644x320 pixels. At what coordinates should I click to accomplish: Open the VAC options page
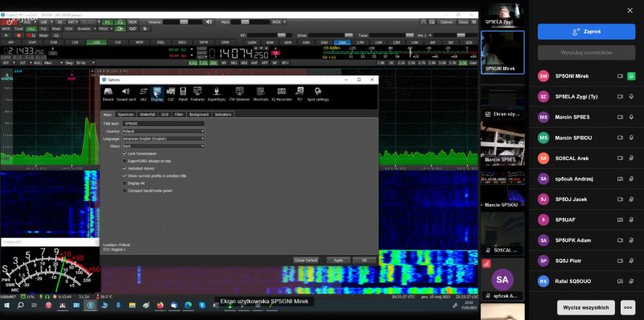tap(143, 94)
